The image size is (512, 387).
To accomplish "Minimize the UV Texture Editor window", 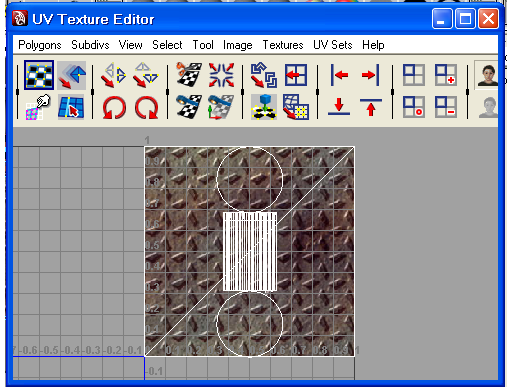I will (x=442, y=19).
